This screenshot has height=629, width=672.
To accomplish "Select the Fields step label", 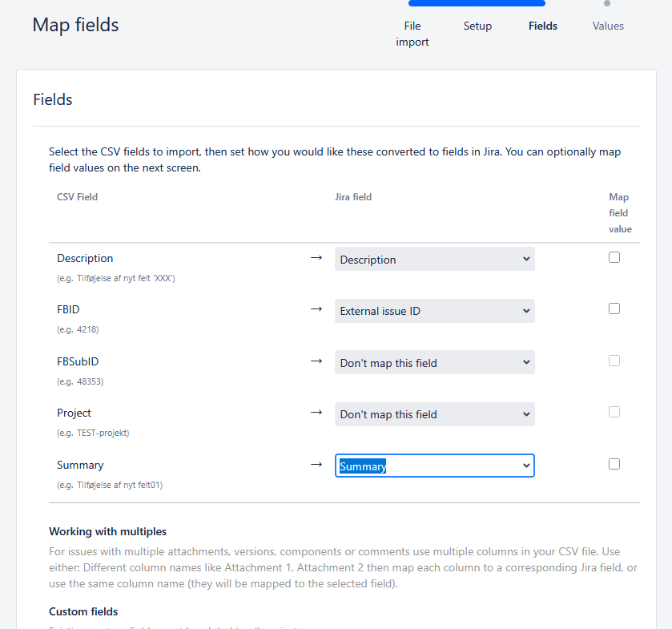I will pyautogui.click(x=542, y=26).
